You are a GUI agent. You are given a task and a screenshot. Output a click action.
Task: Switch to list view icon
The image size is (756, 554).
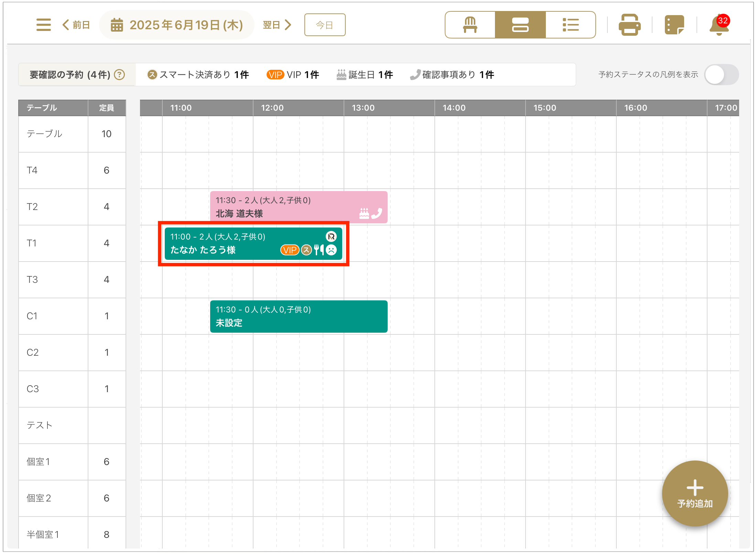pyautogui.click(x=570, y=25)
